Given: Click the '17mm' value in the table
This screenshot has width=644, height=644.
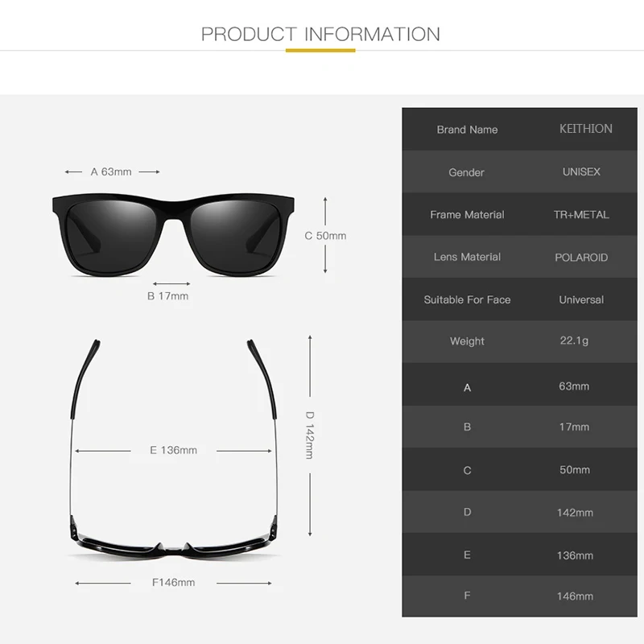Looking at the screenshot, I should [x=574, y=427].
